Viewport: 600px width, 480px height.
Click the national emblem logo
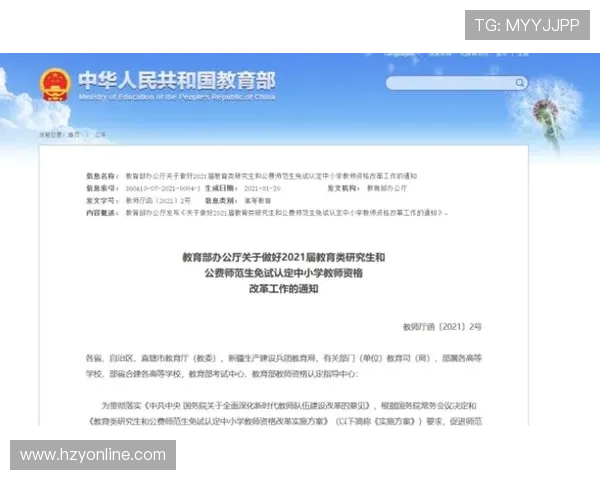55,83
